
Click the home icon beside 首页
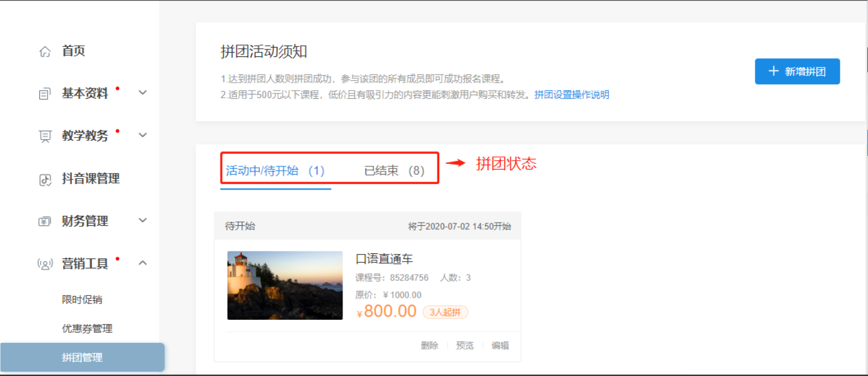pyautogui.click(x=45, y=52)
